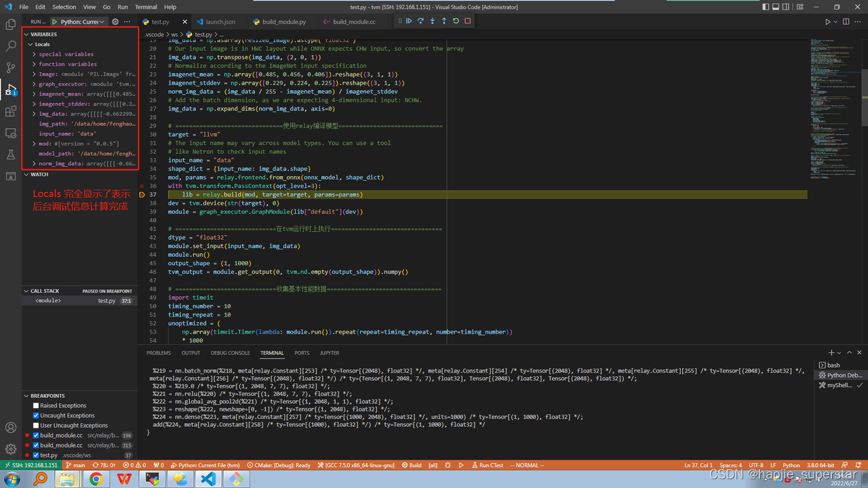Switch to the build_module.cc tab
This screenshot has height=488, width=868.
(354, 22)
